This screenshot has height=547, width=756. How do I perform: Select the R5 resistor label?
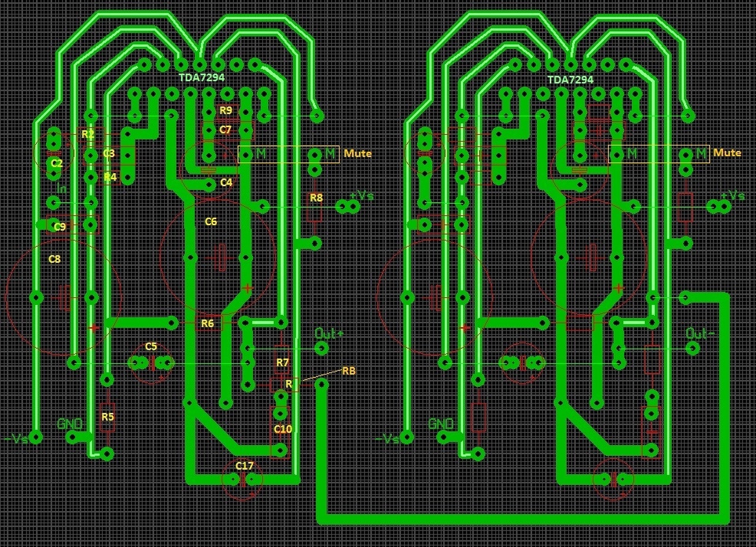(107, 416)
